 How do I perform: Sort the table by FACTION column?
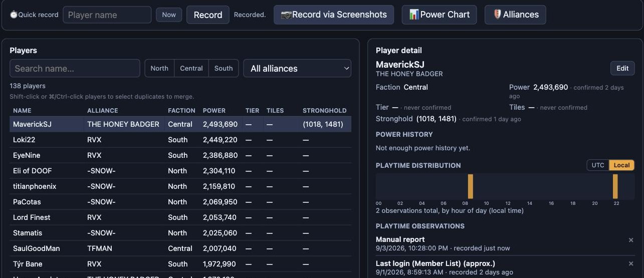(x=181, y=111)
